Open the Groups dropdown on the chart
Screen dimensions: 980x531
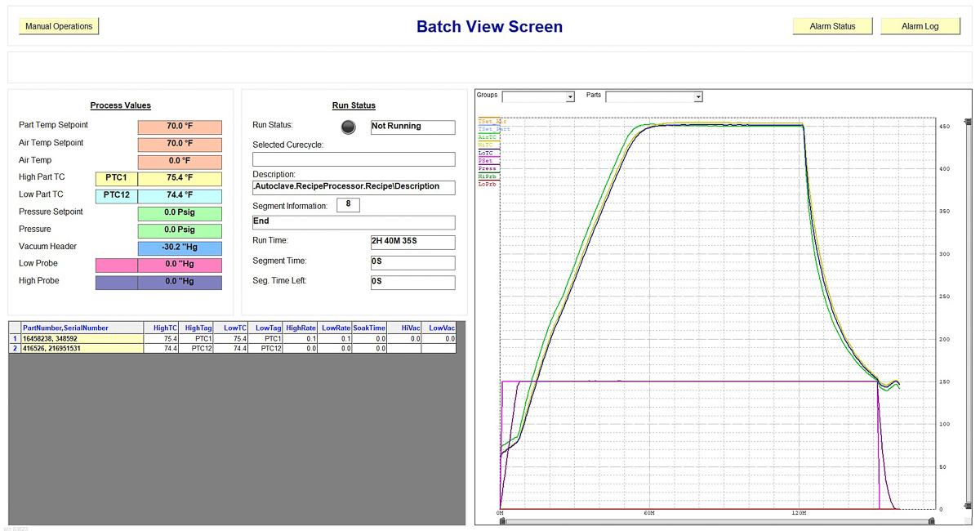point(538,96)
